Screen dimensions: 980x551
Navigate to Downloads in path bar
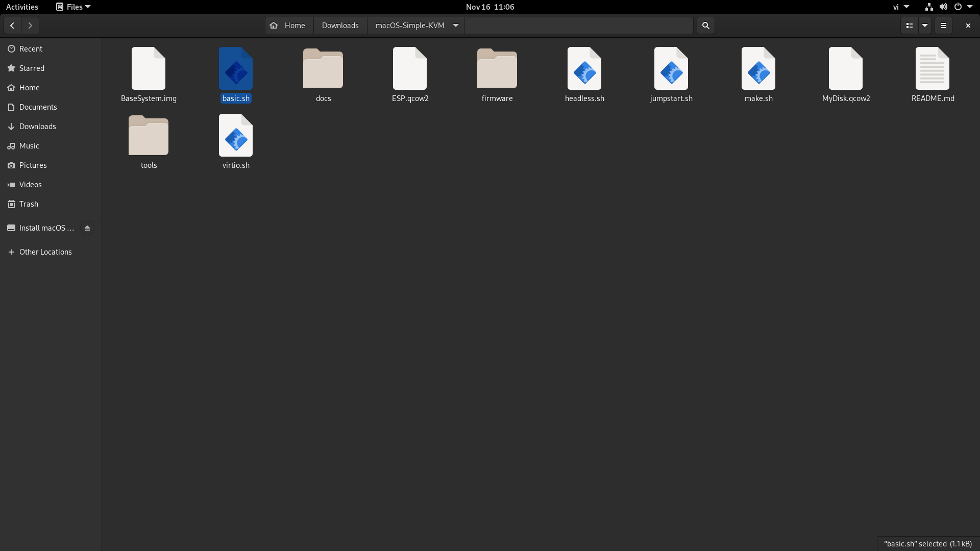340,26
